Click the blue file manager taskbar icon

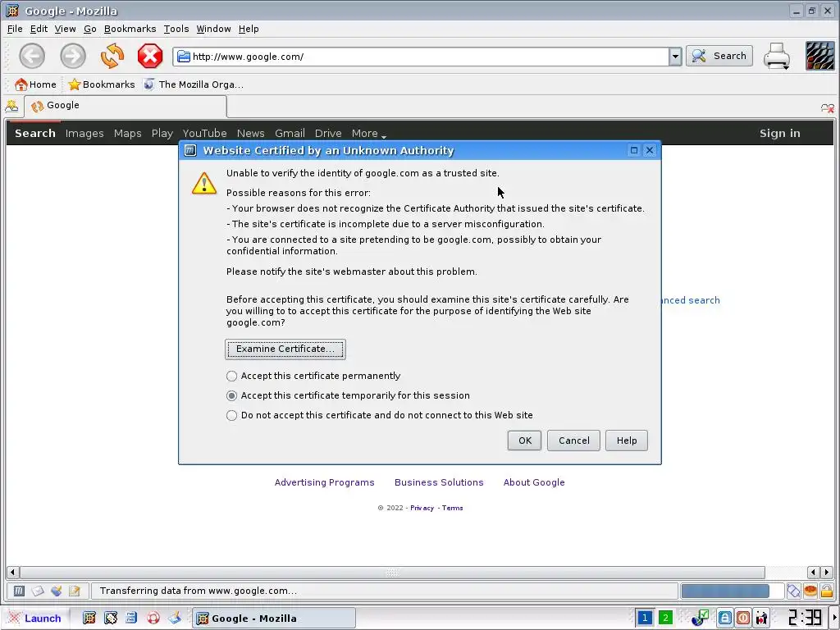tap(131, 619)
